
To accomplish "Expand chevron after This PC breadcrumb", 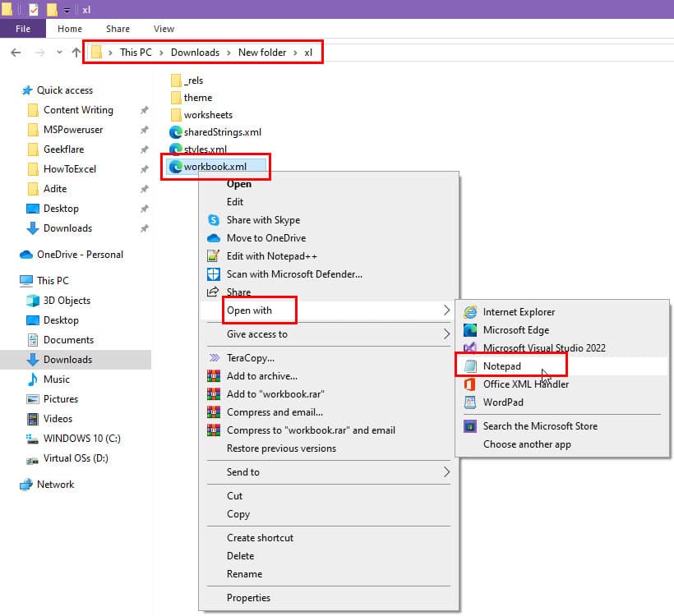I will click(x=161, y=53).
